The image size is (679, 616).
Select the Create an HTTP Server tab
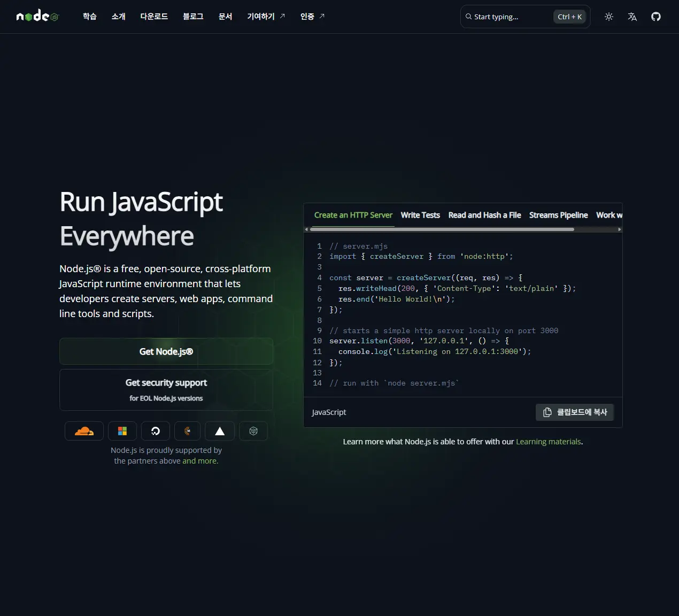[x=353, y=215]
